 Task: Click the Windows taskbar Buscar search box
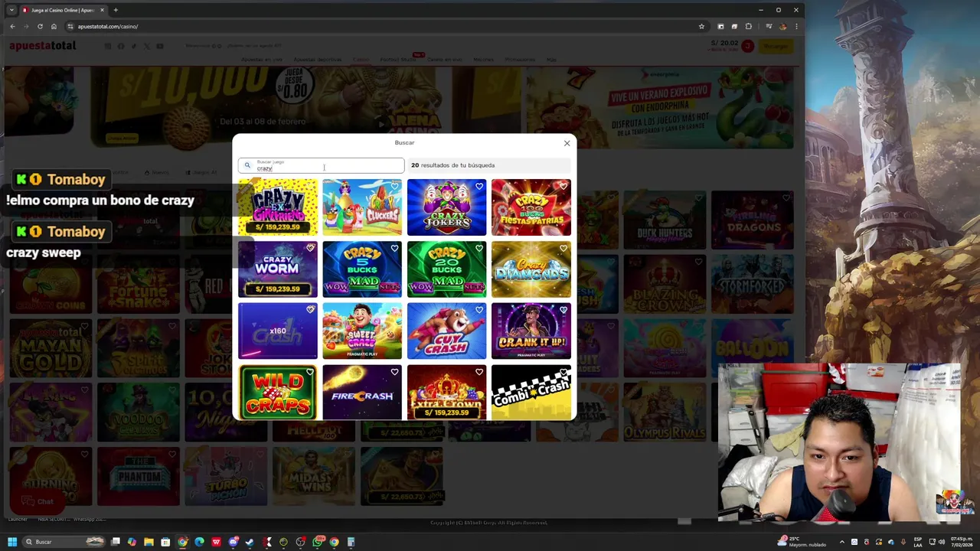[63, 542]
